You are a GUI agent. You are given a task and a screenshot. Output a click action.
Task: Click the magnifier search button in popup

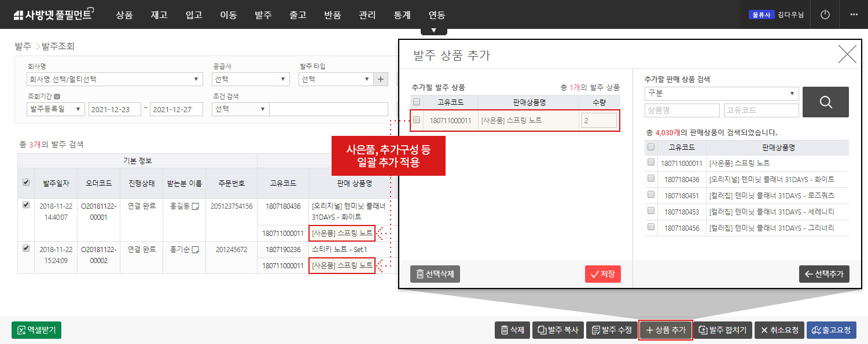[826, 102]
